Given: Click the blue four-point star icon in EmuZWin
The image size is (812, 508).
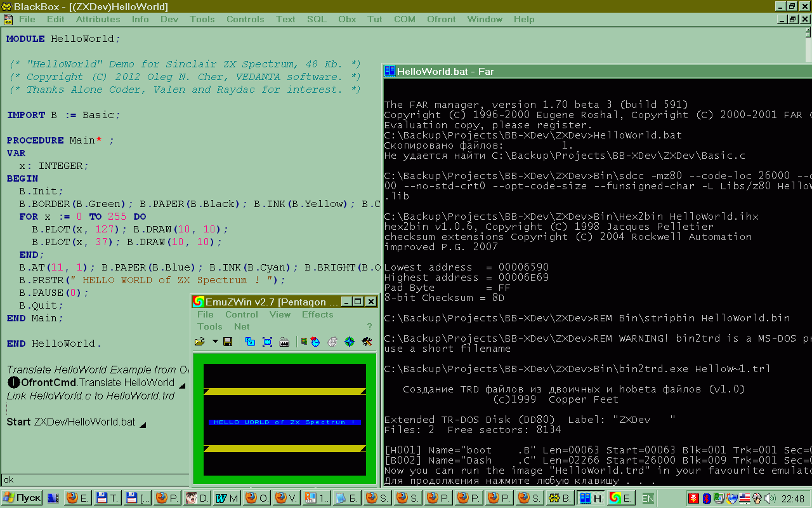Looking at the screenshot, I should [x=349, y=342].
